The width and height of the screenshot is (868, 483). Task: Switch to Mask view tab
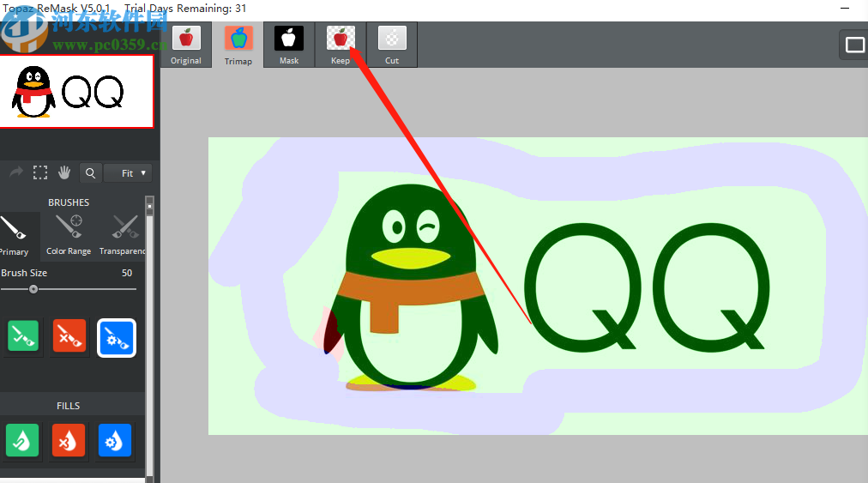289,45
